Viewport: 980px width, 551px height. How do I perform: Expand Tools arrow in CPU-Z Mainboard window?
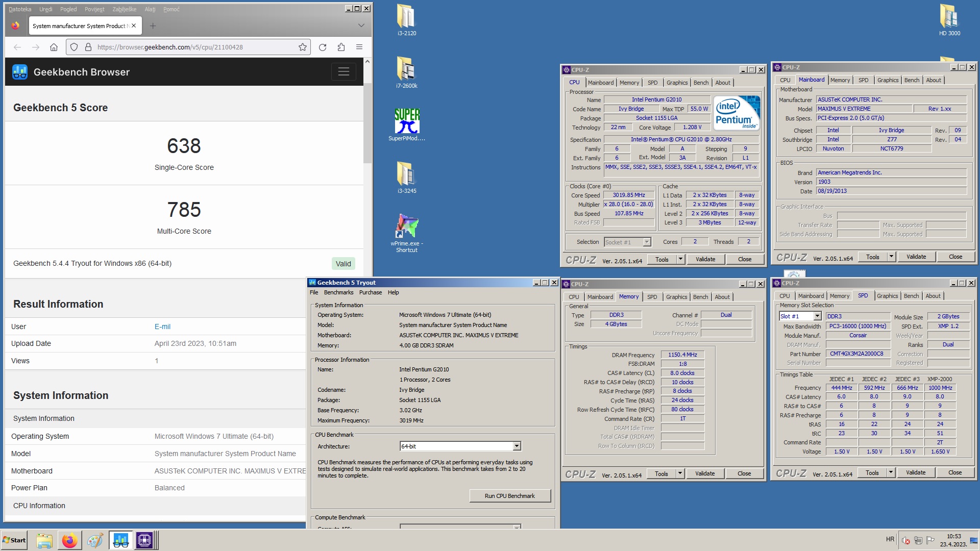pyautogui.click(x=891, y=257)
